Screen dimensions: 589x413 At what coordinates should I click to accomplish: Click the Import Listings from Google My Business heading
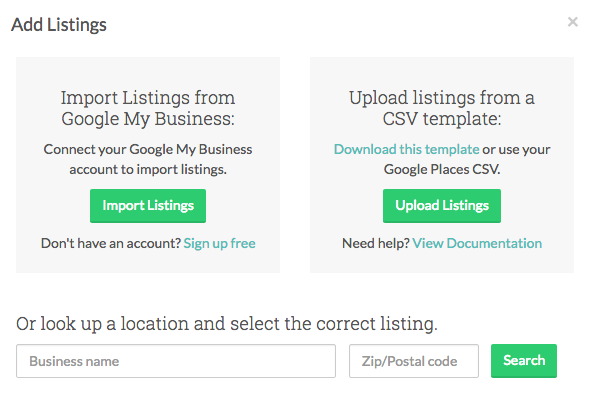point(148,108)
